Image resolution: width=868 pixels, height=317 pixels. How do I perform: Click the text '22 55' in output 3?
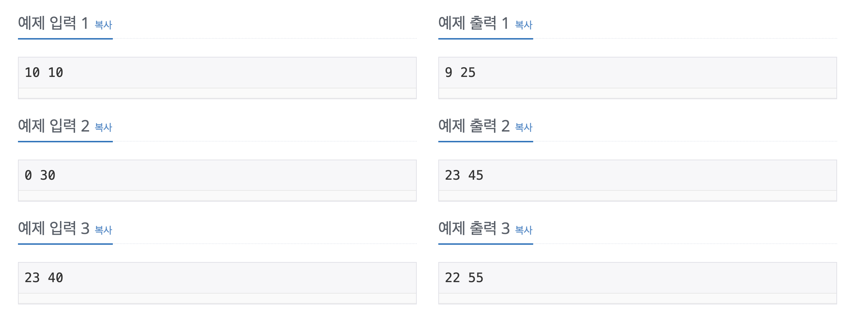click(x=464, y=278)
